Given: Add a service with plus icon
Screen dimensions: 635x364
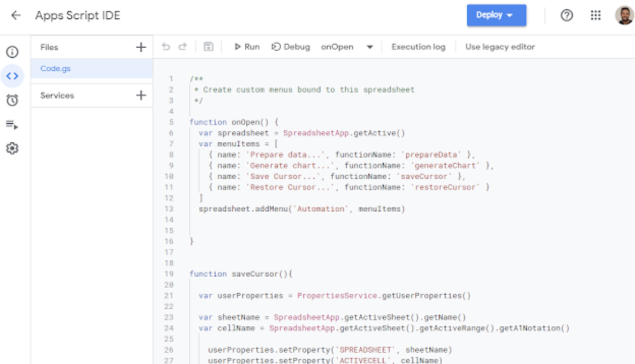Looking at the screenshot, I should point(141,95).
